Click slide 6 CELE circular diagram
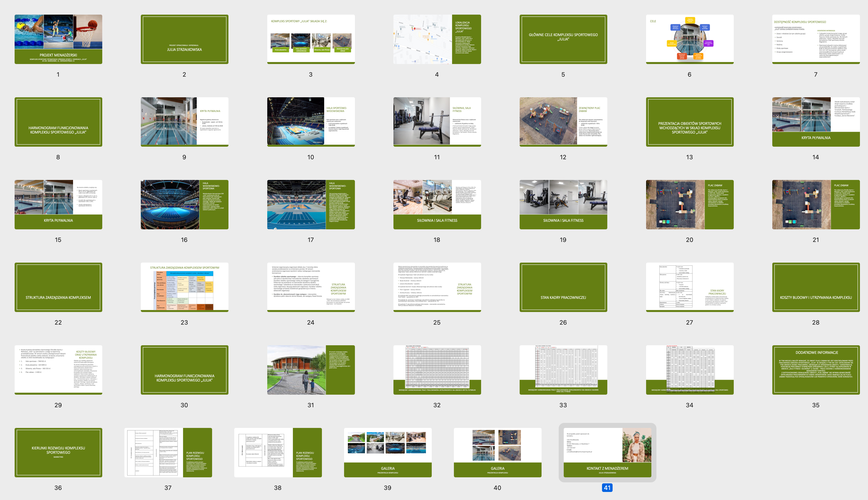The image size is (868, 500). (x=689, y=39)
